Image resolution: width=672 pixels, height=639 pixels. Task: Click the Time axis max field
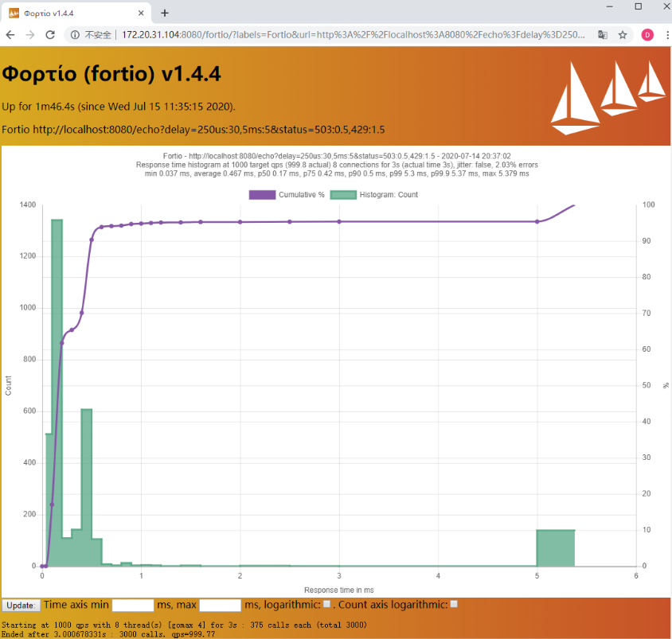pos(221,605)
